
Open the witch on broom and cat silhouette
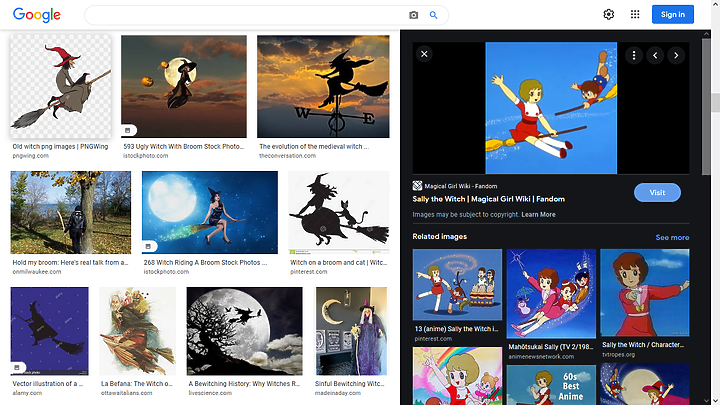(339, 213)
